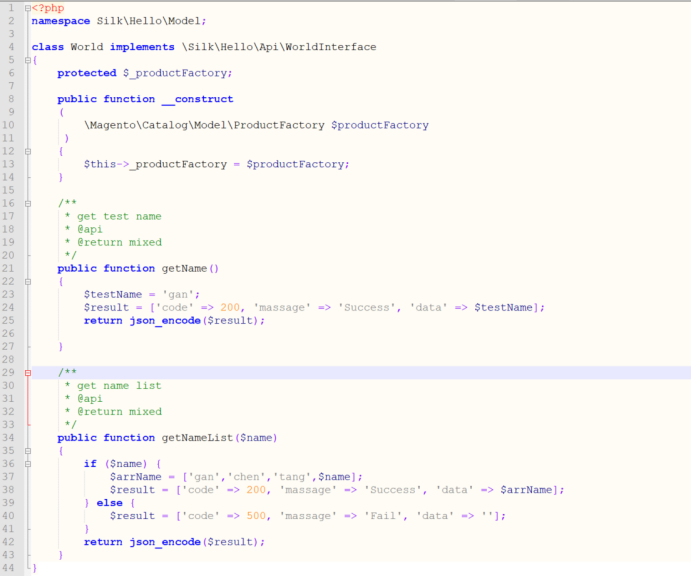Collapse the getNameList body fold at line 35
This screenshot has height=576, width=692.
[28, 451]
